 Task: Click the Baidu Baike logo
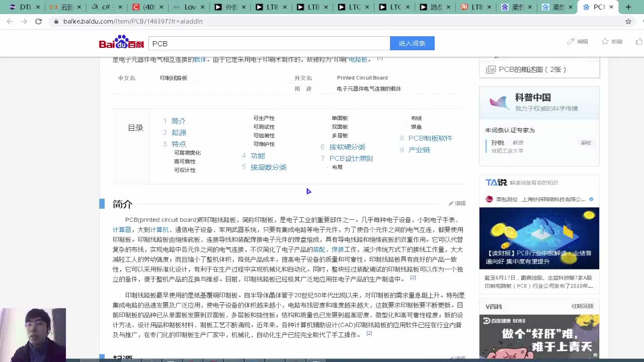coord(121,42)
